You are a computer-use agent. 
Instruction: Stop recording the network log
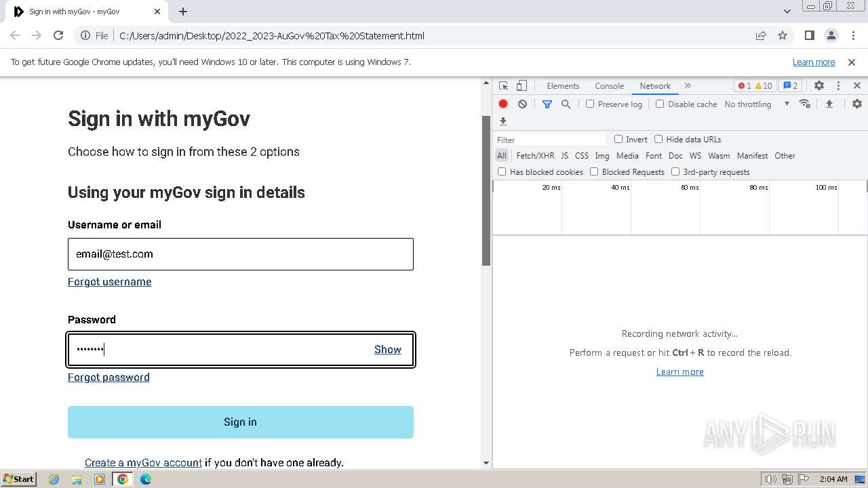(503, 104)
